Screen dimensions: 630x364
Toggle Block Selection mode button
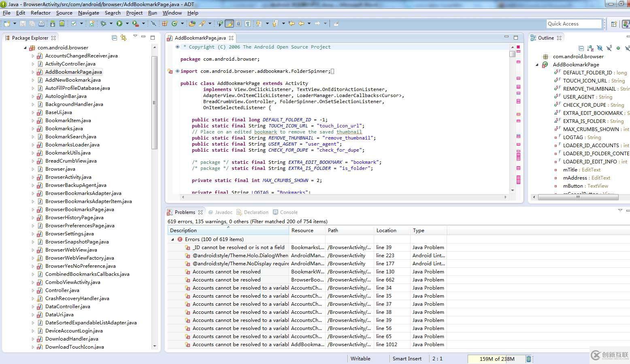(x=238, y=23)
